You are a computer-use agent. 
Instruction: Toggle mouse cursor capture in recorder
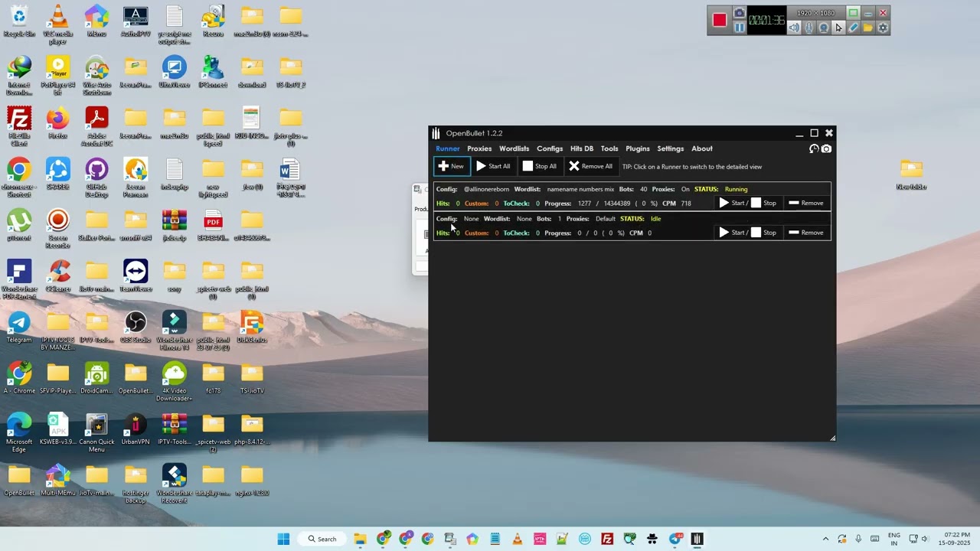[x=838, y=28]
